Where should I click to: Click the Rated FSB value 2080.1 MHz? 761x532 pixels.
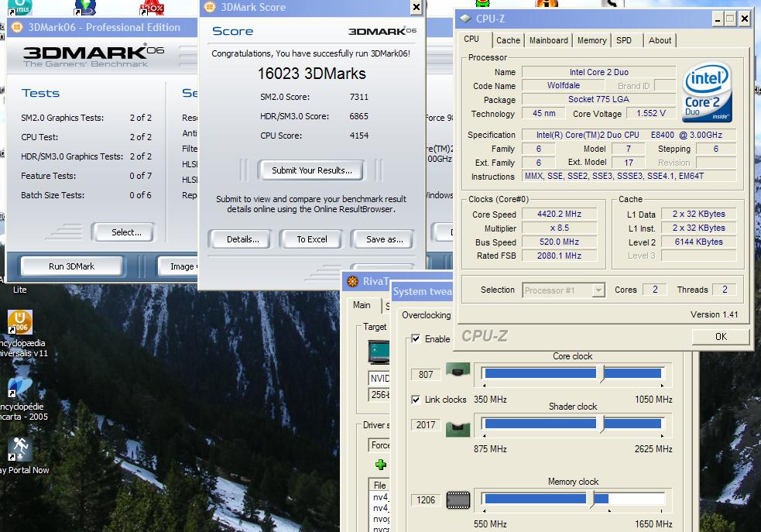click(559, 256)
